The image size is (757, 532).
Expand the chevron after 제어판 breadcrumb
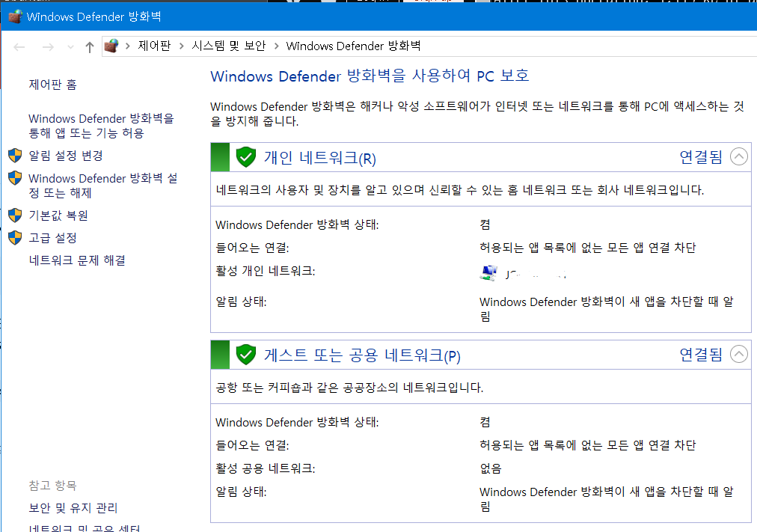pos(182,46)
